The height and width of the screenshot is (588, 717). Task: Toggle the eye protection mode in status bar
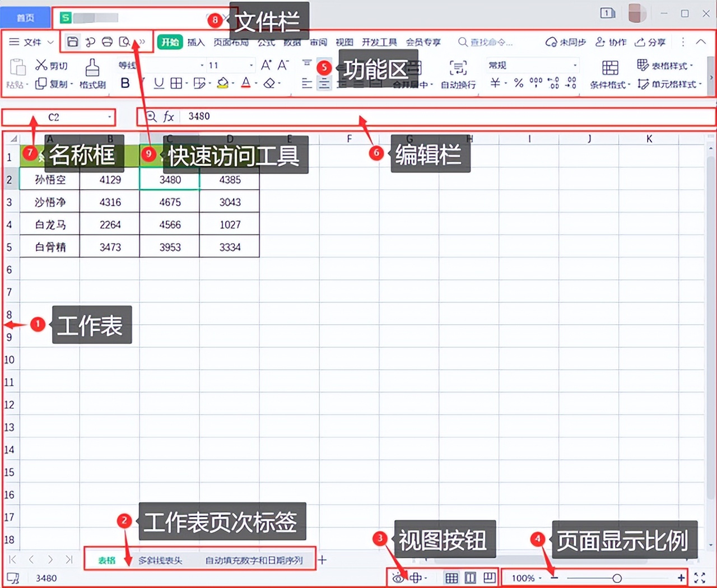tap(398, 577)
